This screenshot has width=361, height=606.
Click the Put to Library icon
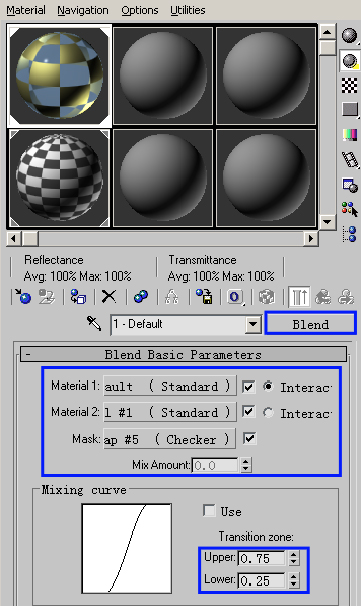pyautogui.click(x=204, y=297)
